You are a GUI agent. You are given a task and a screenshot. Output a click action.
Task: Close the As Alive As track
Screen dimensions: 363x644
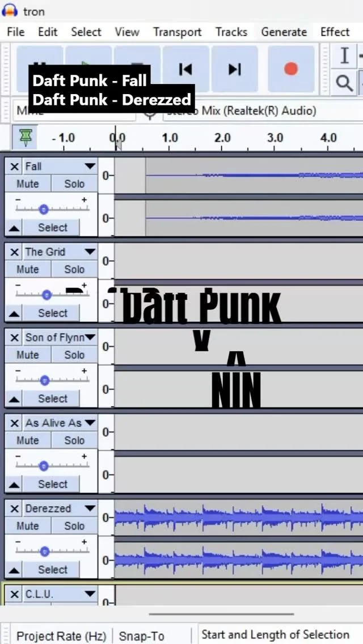pyautogui.click(x=14, y=423)
